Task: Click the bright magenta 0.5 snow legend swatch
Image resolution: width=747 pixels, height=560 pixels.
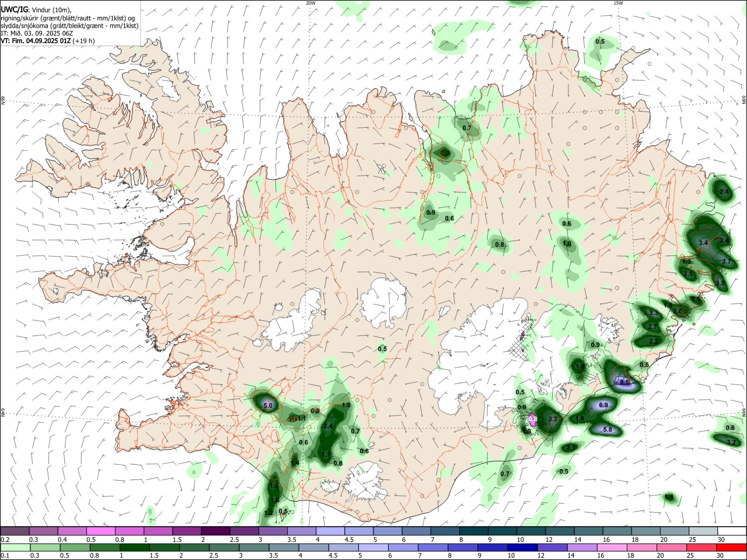Action: coord(100,531)
